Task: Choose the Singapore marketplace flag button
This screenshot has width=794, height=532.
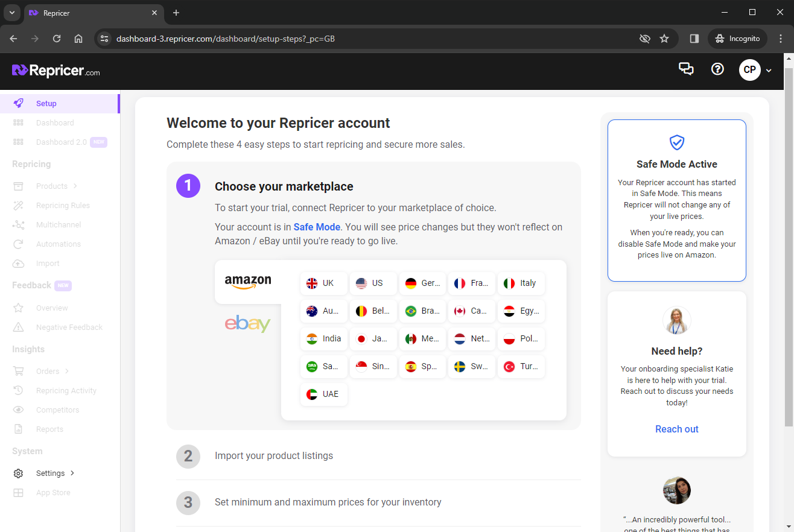Action: [x=373, y=366]
